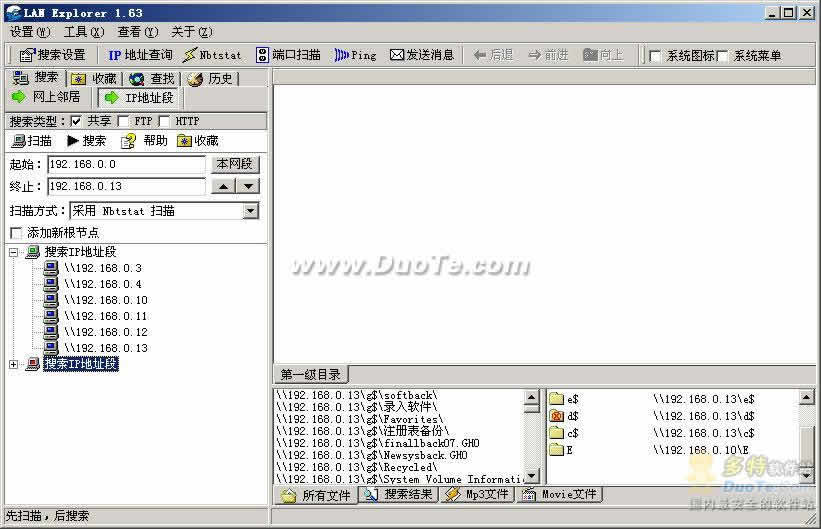Viewport: 821px width, 529px height.
Task: Select the g$\Newsysback.GHO path entry
Action: (x=372, y=455)
